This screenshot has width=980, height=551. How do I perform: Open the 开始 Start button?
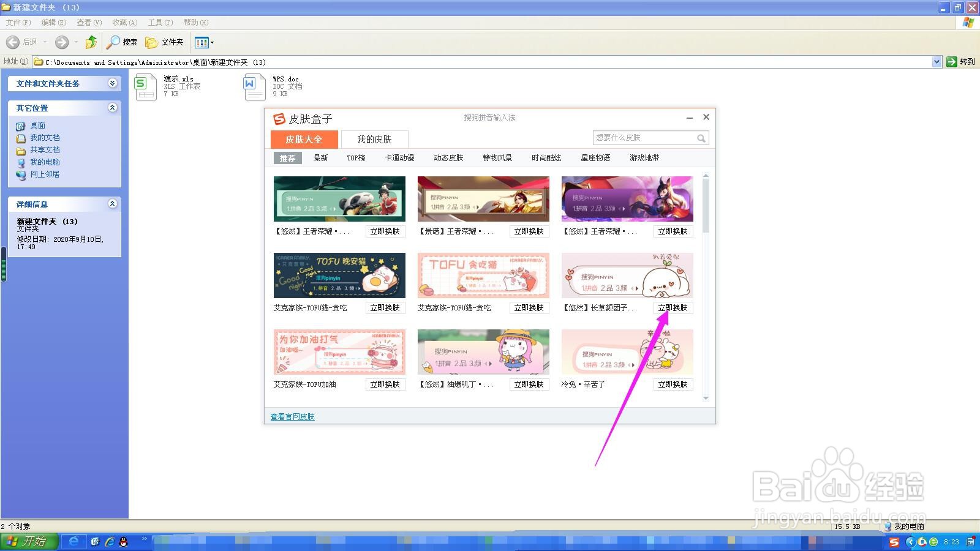click(x=29, y=542)
